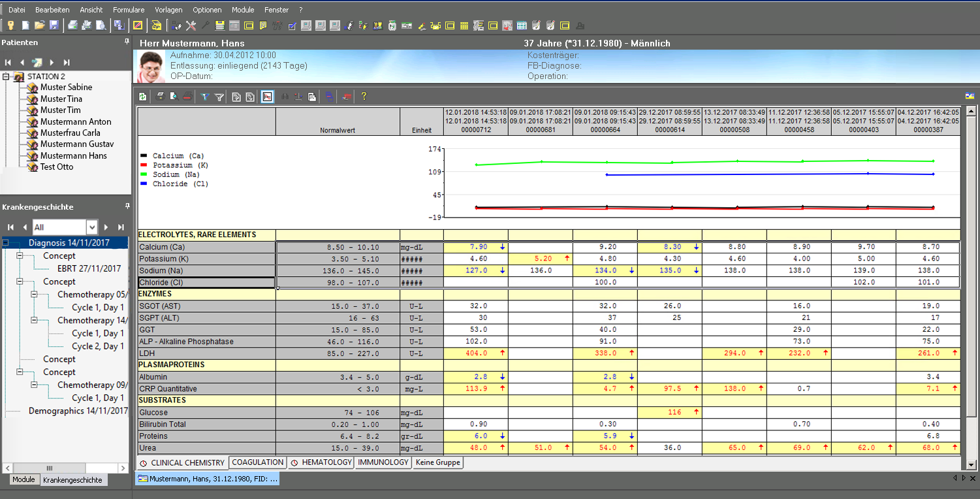Select patient Test Otto
The width and height of the screenshot is (980, 499).
coord(57,167)
